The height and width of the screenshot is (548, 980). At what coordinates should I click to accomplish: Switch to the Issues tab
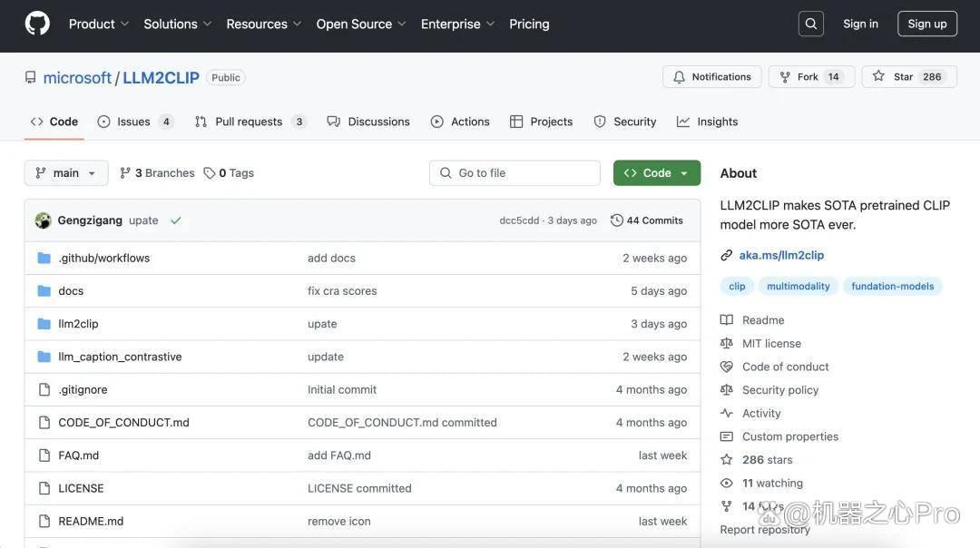(135, 122)
